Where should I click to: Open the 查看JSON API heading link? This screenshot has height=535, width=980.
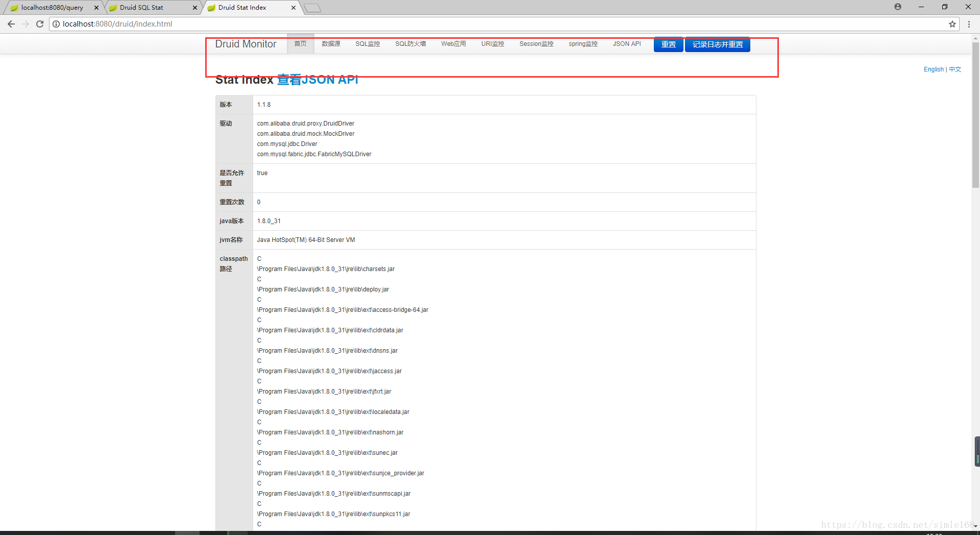coord(317,80)
